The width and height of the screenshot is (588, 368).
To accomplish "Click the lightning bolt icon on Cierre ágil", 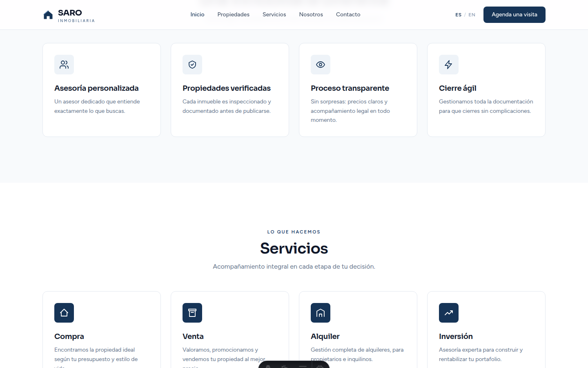I will [449, 65].
